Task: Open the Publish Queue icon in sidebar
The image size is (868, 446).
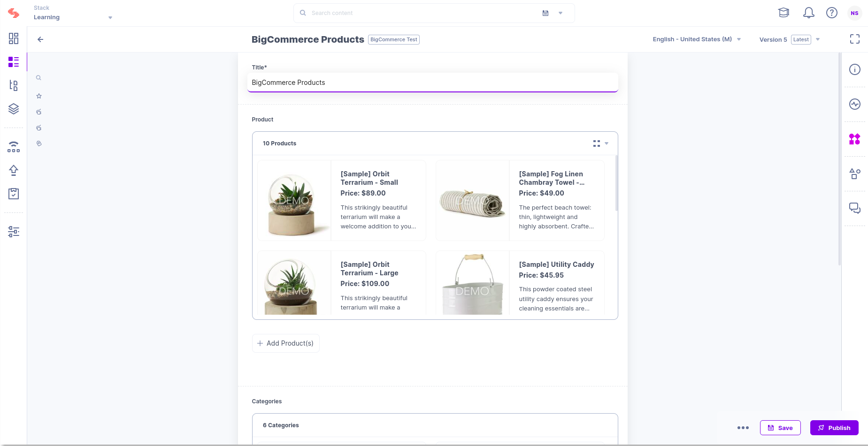Action: pyautogui.click(x=14, y=147)
